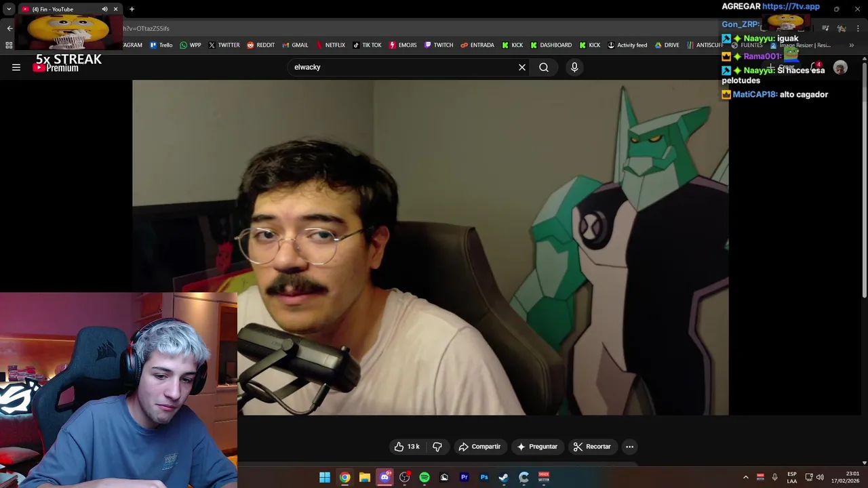Open the three-dot more actions menu
Image resolution: width=868 pixels, height=488 pixels.
pos(629,447)
